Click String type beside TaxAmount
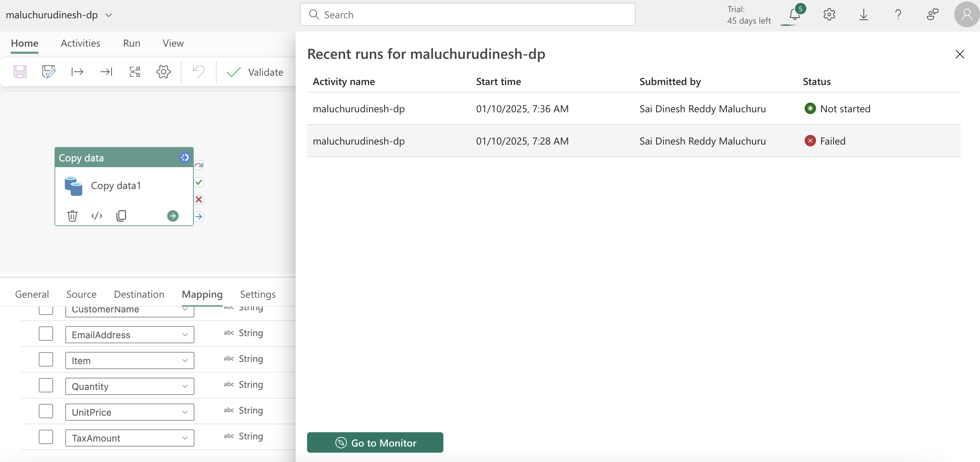 tap(251, 436)
